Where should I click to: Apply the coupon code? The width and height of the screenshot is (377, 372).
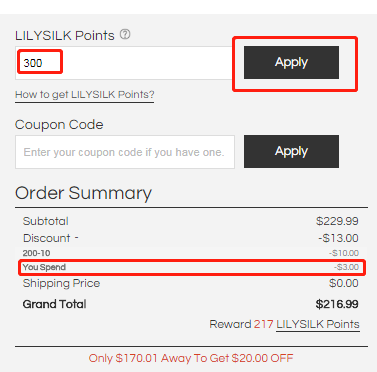(291, 151)
